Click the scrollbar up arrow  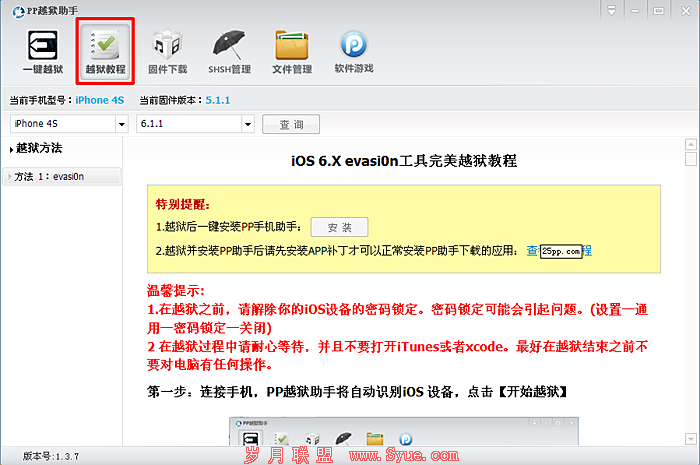[x=691, y=144]
